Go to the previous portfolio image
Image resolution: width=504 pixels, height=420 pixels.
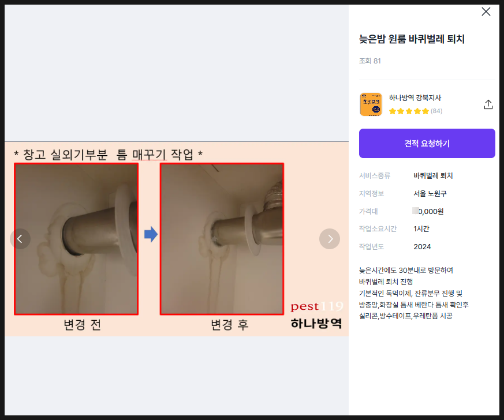(x=20, y=238)
